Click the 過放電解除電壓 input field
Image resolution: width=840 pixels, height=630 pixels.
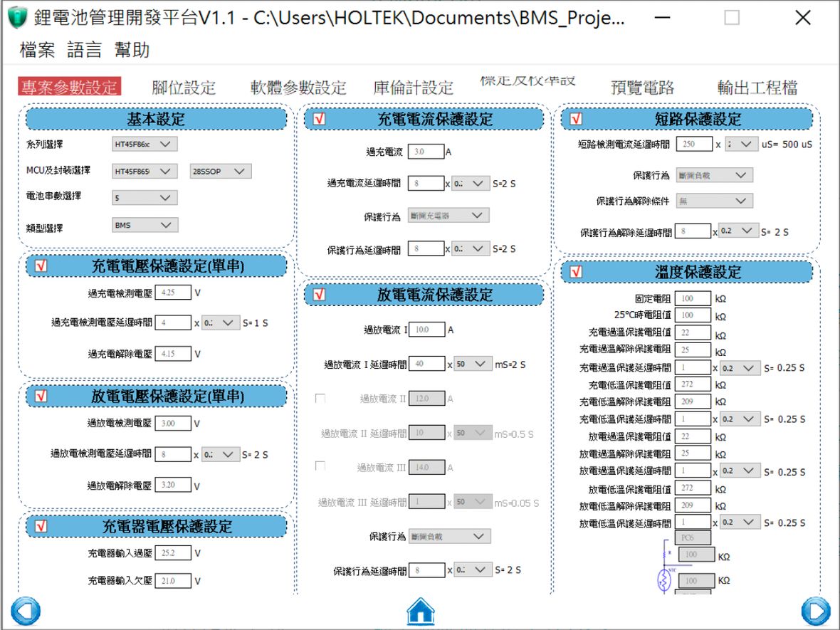pos(173,485)
